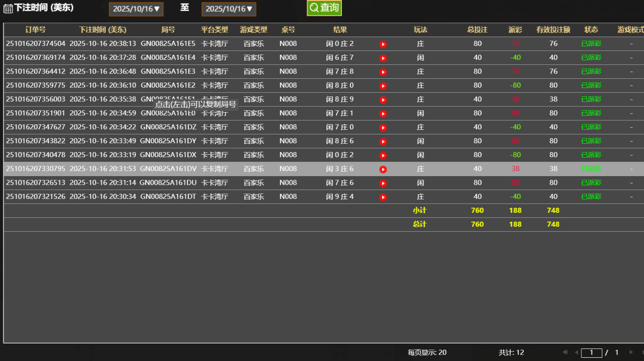Copy round number GN00825A161E3
The image size is (644, 361).
pyautogui.click(x=168, y=71)
